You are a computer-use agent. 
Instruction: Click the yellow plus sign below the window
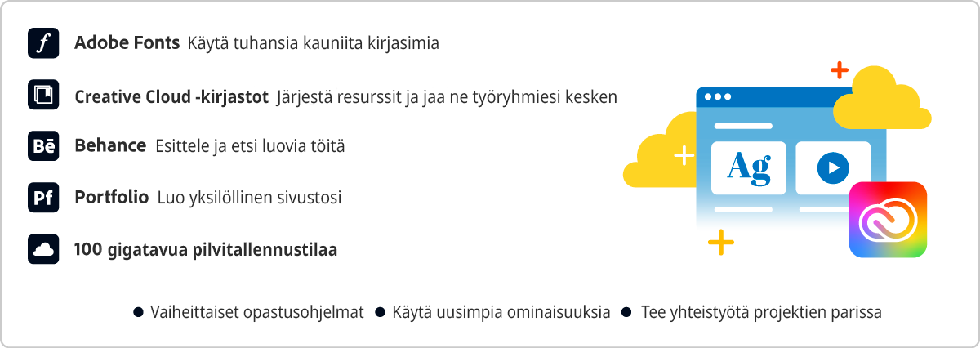click(x=720, y=242)
